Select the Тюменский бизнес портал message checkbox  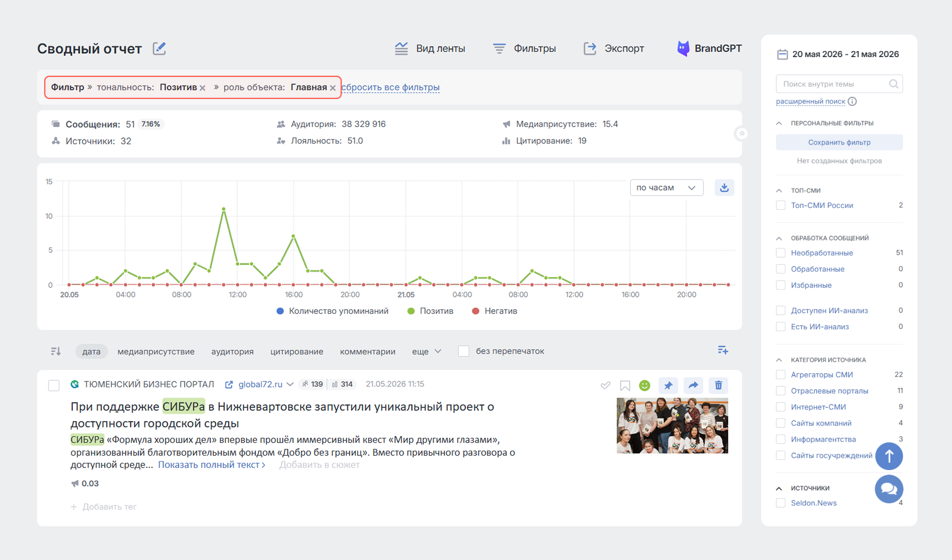(x=54, y=385)
